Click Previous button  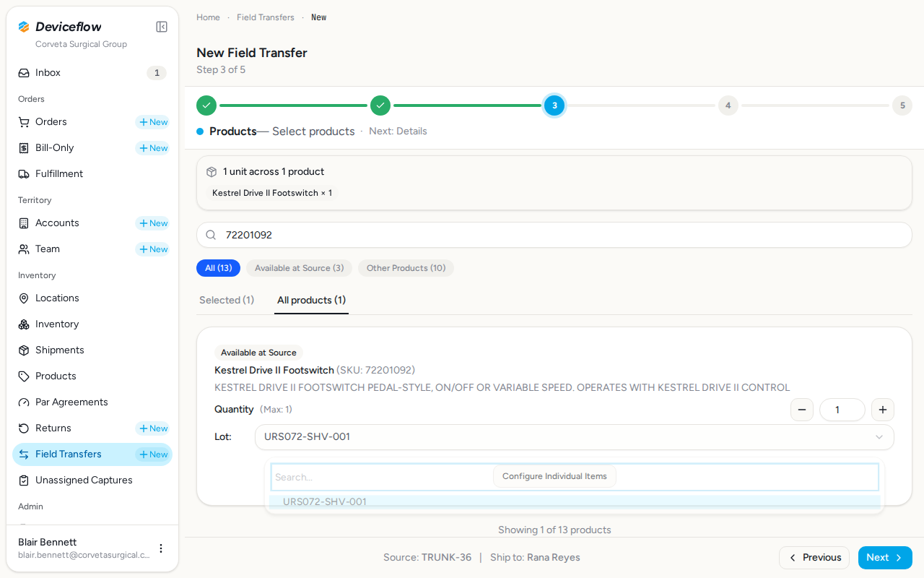pos(814,558)
